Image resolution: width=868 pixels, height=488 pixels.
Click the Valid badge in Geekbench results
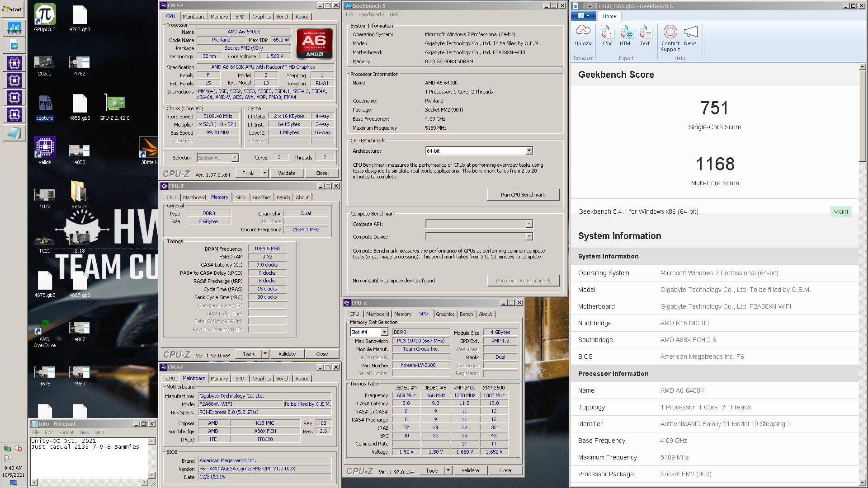click(x=841, y=212)
